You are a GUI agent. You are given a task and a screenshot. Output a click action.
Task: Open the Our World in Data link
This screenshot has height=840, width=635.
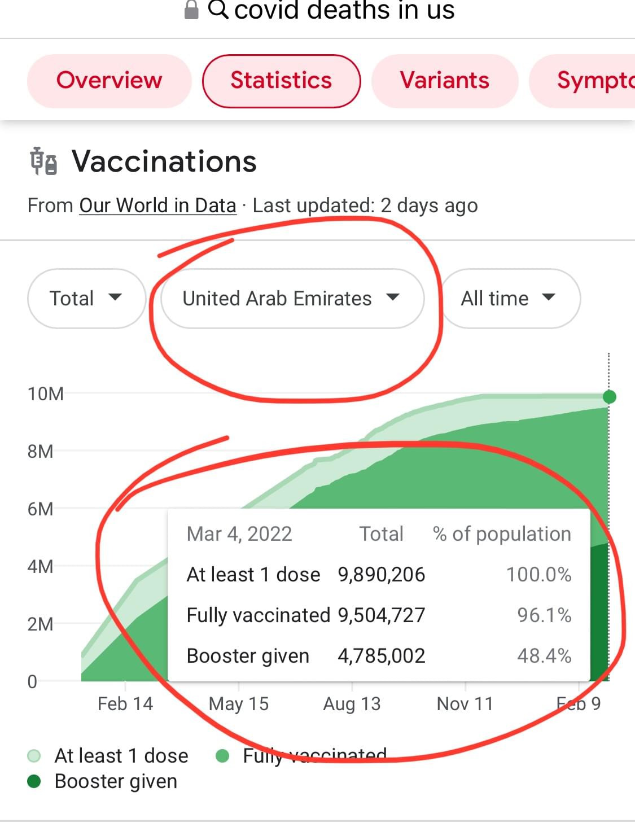(x=157, y=205)
